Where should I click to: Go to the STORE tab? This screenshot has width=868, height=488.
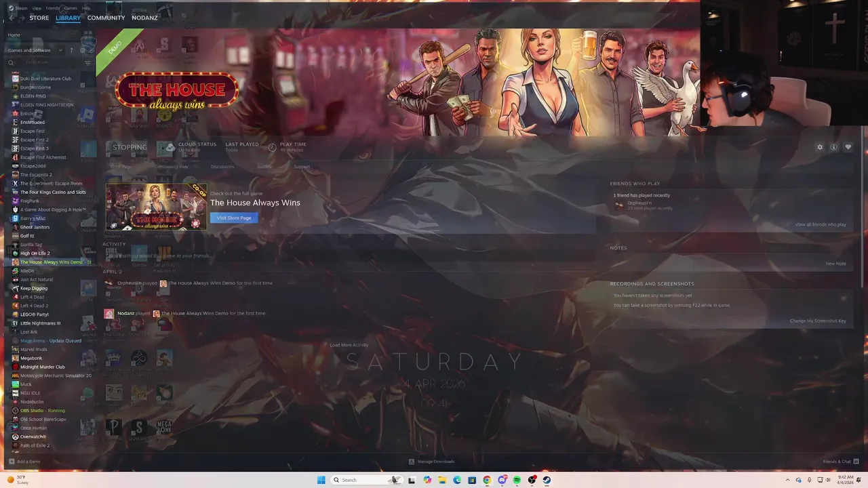(39, 18)
